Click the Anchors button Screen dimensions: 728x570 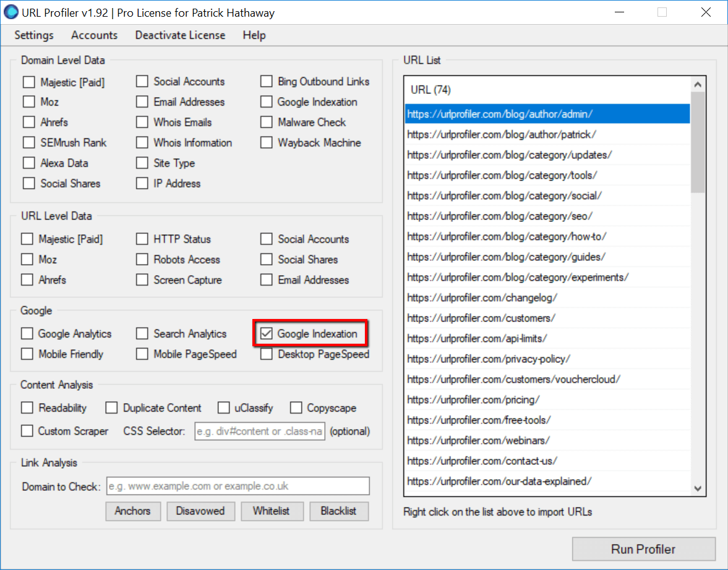[132, 511]
